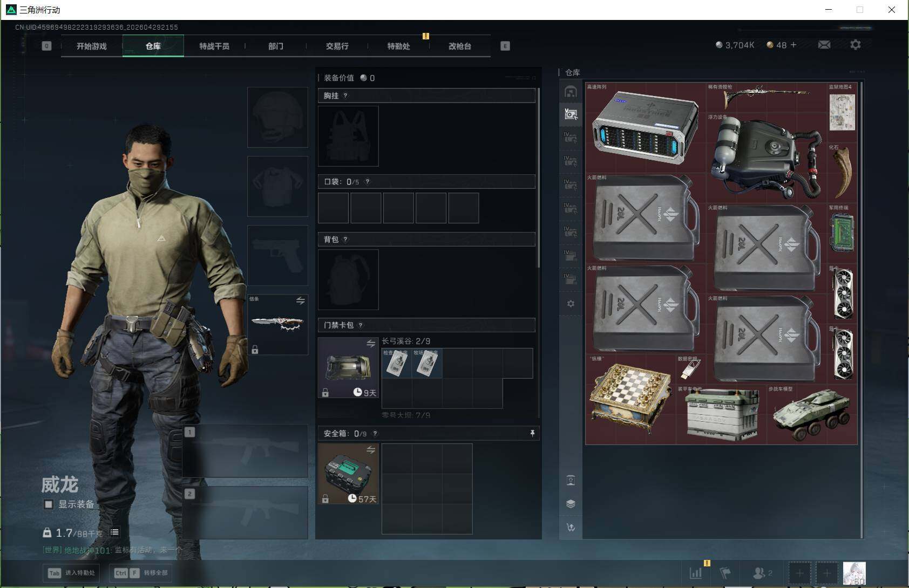
Task: Select the "纵横" chess set item
Action: point(631,399)
